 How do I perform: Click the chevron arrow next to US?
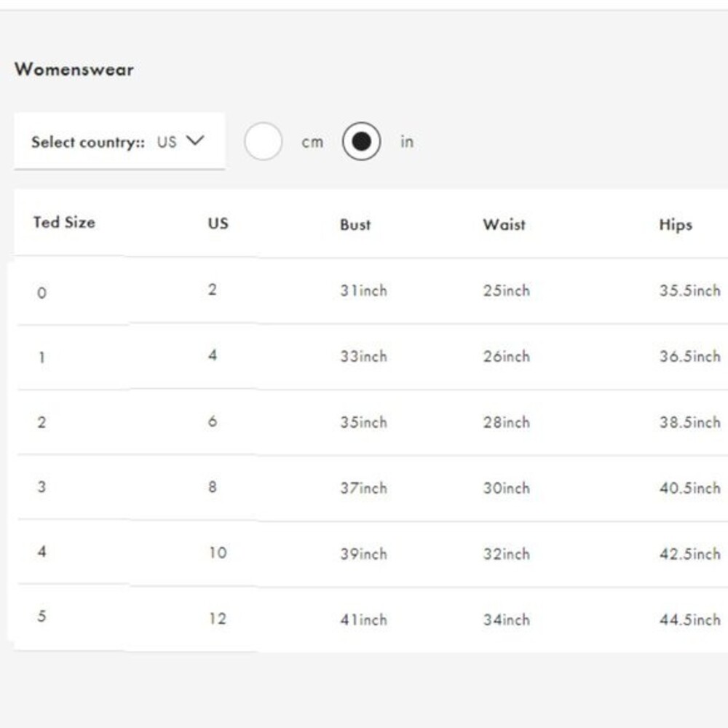(195, 141)
